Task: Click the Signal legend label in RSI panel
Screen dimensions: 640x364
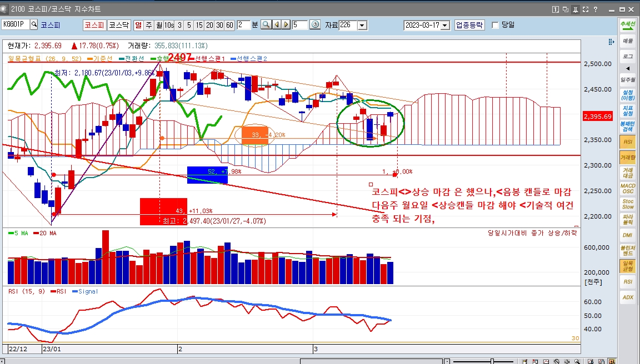Action: [x=86, y=291]
